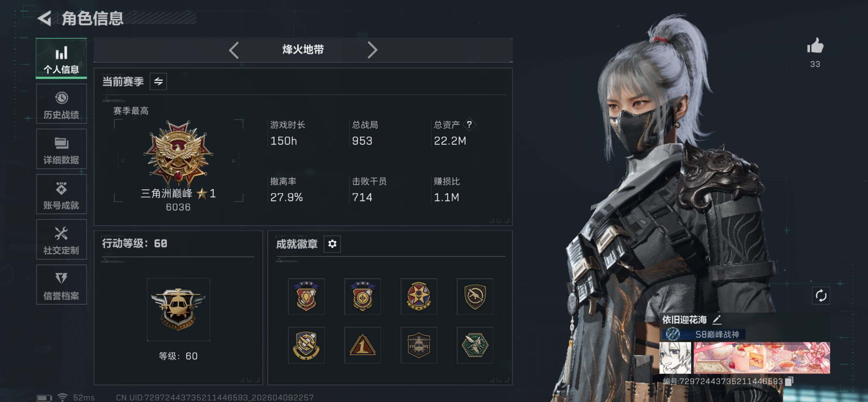This screenshot has height=402, width=868.
Task: Open achievement badge settings gear
Action: pyautogui.click(x=332, y=244)
